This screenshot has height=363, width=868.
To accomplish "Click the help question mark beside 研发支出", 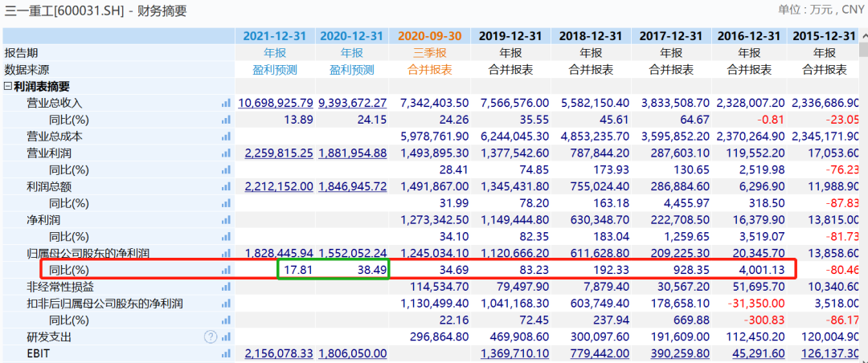I will pos(211,336).
